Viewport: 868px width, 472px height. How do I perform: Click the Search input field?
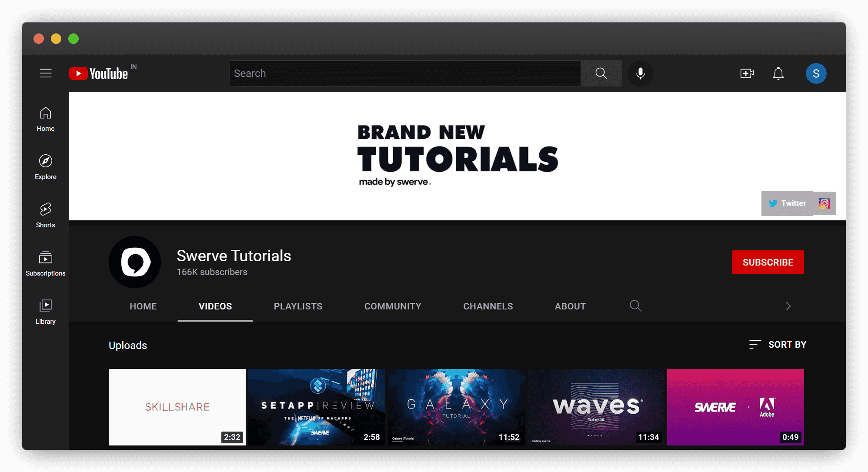pyautogui.click(x=404, y=73)
